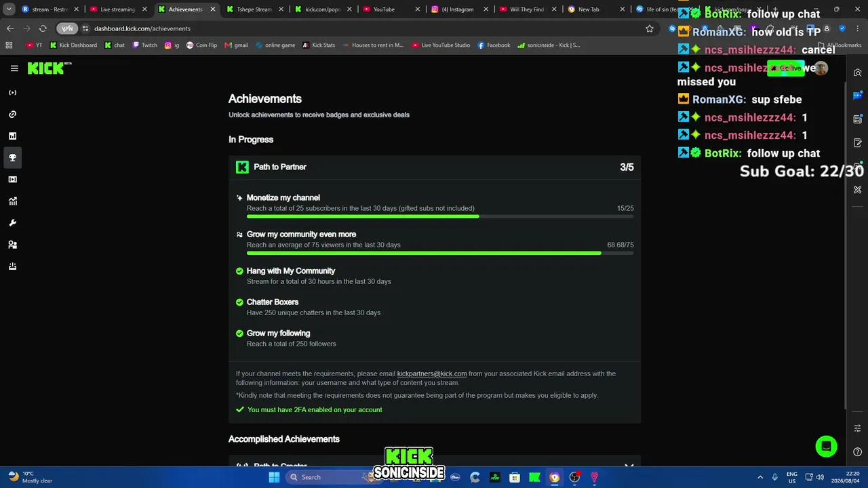
Task: Open the online game bookmark
Action: 275,45
